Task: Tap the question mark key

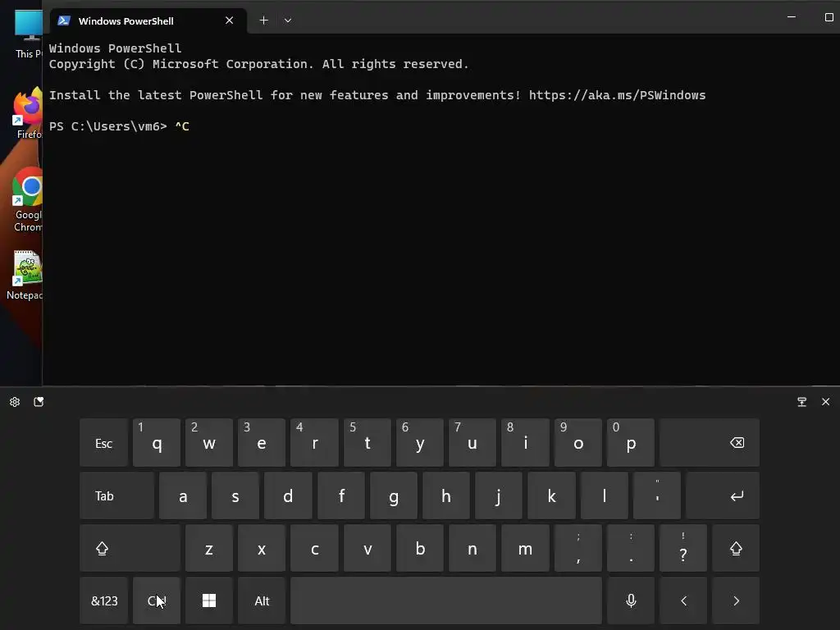Action: tap(683, 548)
